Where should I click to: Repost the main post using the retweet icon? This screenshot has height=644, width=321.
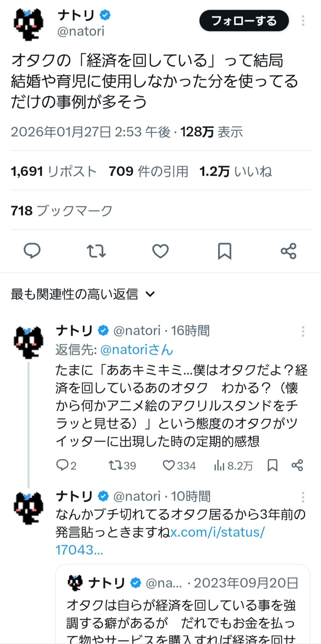click(96, 251)
